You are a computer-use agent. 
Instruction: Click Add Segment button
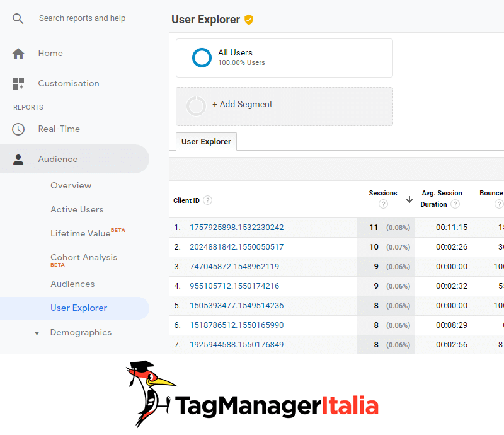285,107
